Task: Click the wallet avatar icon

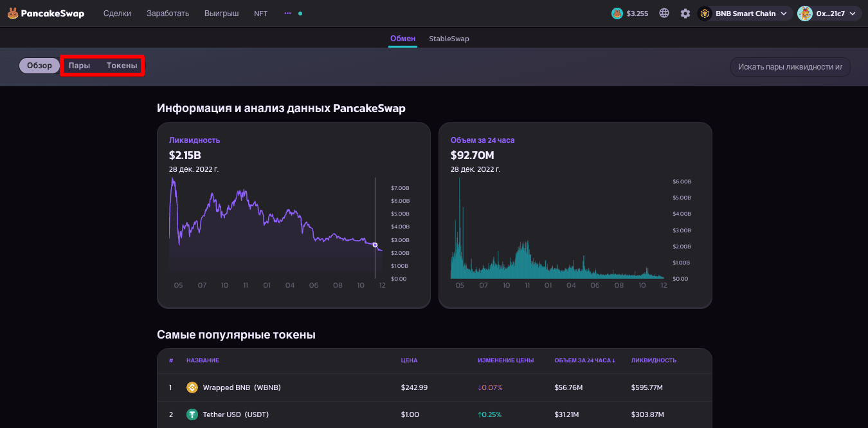Action: (x=805, y=14)
